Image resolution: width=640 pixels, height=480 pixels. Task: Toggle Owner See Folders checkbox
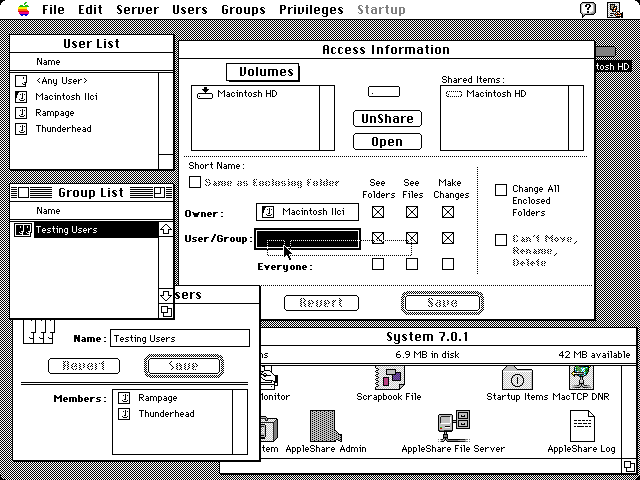point(378,212)
